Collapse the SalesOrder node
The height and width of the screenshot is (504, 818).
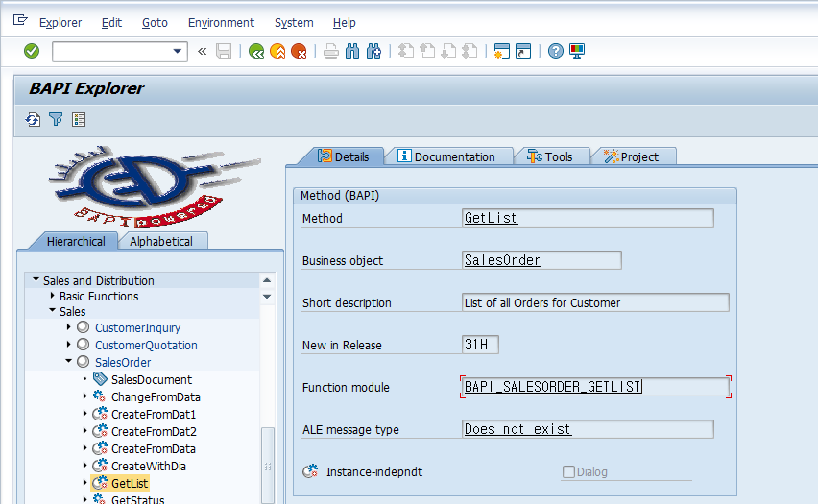[68, 361]
